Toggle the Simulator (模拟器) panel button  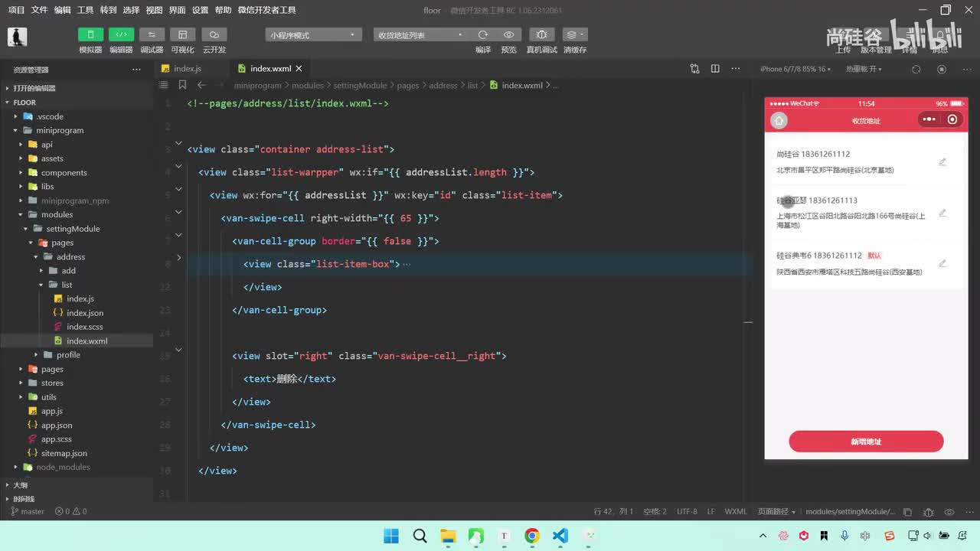click(90, 35)
